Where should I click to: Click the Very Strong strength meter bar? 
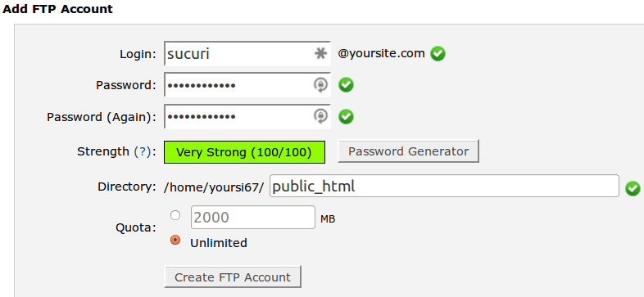244,152
